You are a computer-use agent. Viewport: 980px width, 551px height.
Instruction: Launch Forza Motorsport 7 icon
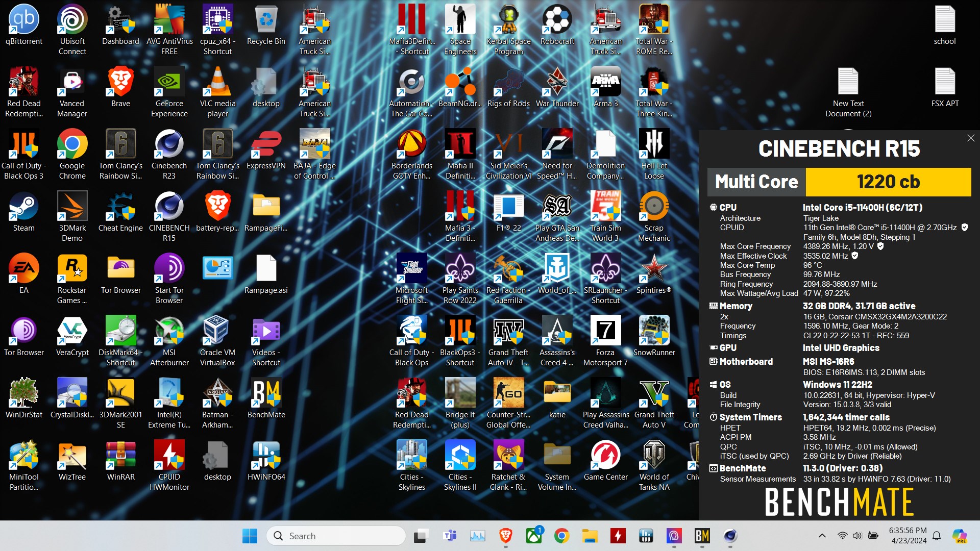click(x=605, y=342)
